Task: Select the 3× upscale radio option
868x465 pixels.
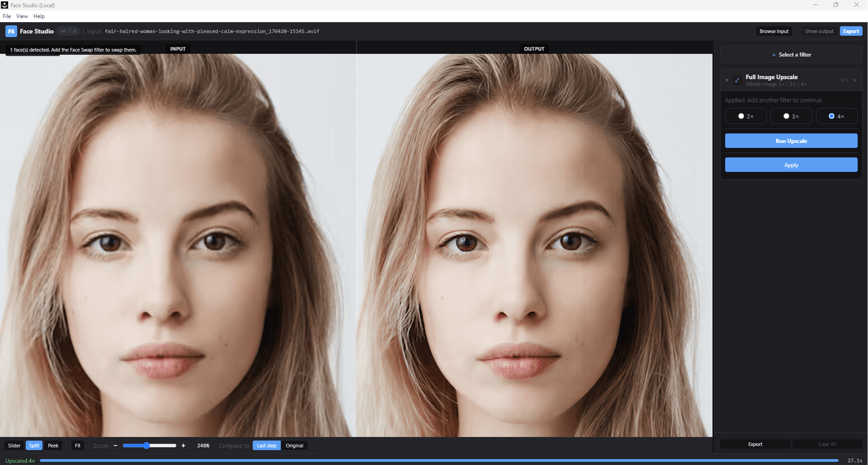Action: (791, 116)
